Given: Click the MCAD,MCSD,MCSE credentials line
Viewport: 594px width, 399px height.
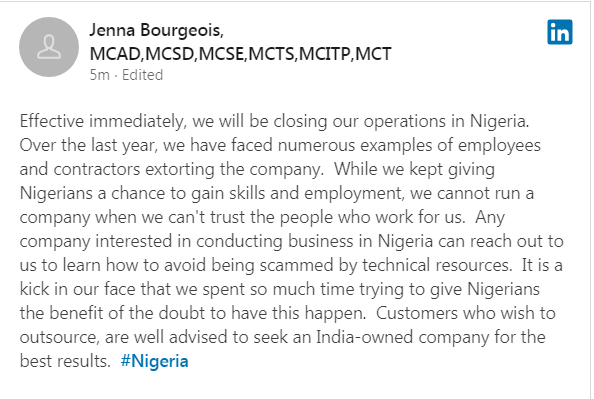Looking at the screenshot, I should (241, 54).
